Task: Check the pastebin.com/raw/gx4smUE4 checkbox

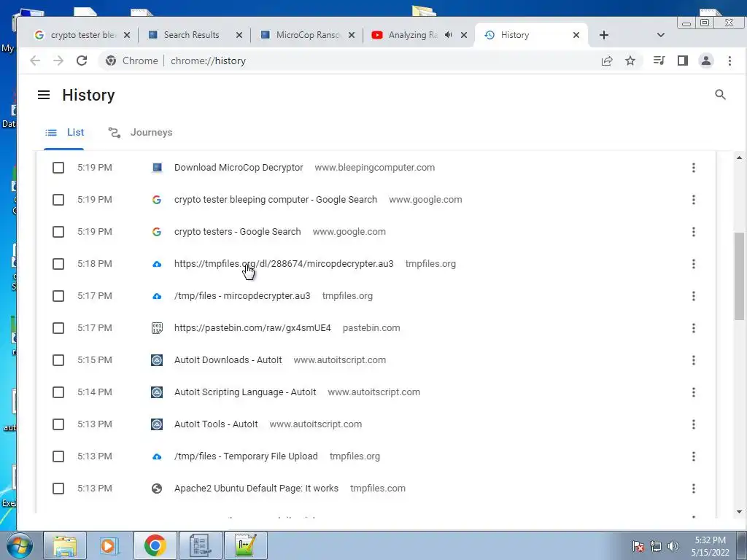Action: tap(58, 328)
